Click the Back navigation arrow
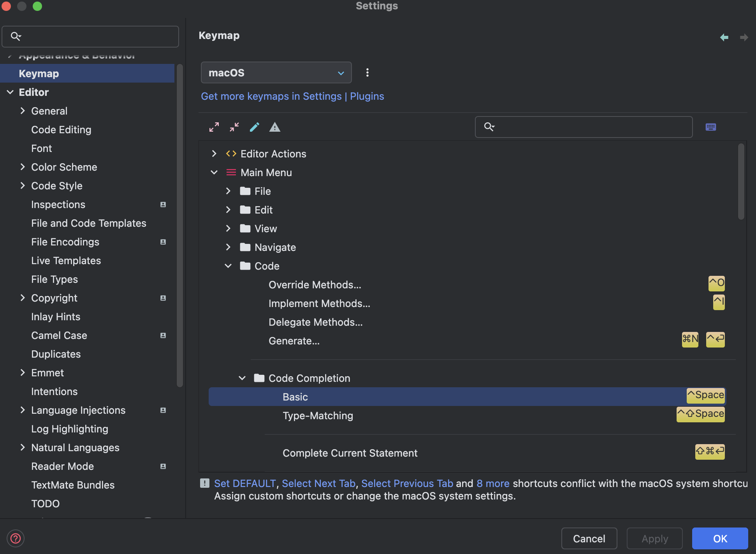 click(724, 37)
